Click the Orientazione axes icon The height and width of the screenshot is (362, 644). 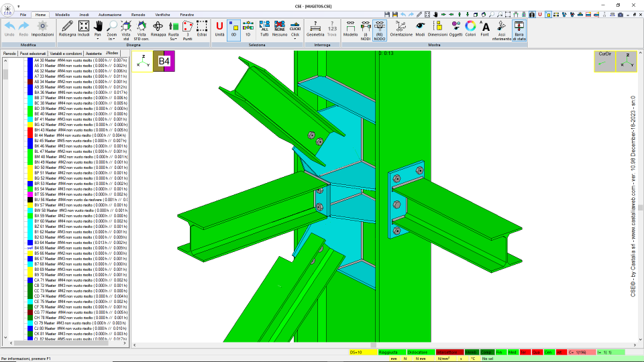pos(401,27)
